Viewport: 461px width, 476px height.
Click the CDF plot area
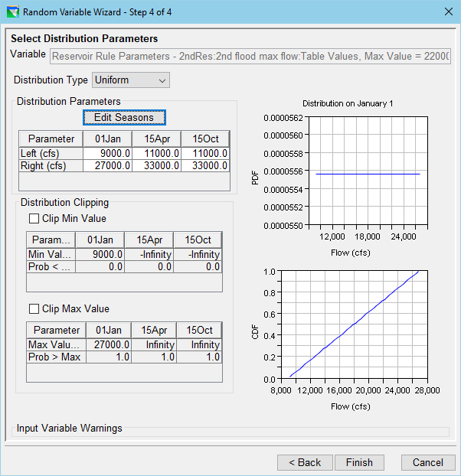[x=355, y=324]
